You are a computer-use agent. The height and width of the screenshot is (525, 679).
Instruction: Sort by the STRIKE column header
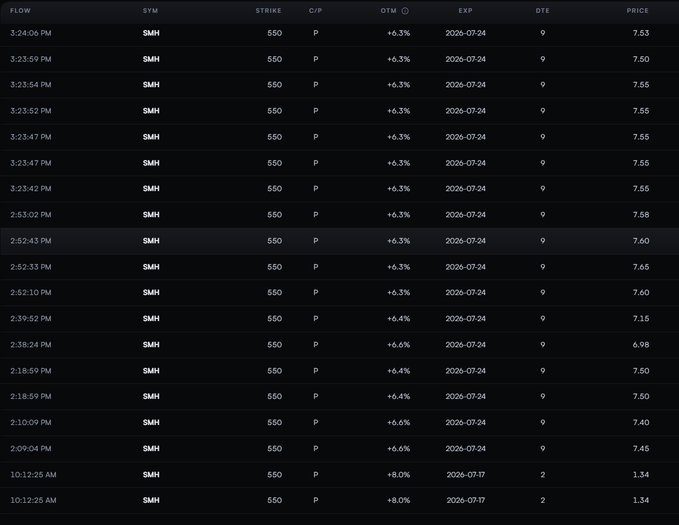point(268,10)
